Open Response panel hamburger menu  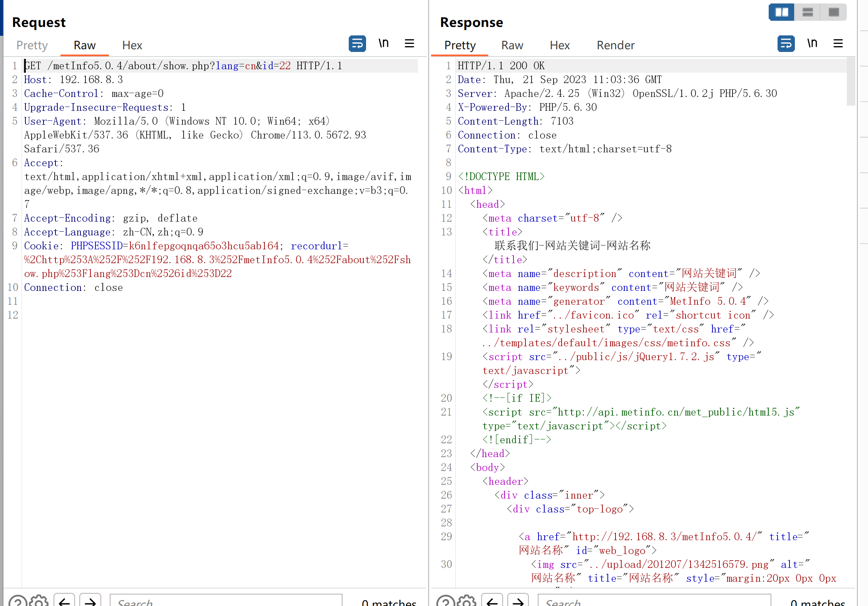tap(838, 43)
